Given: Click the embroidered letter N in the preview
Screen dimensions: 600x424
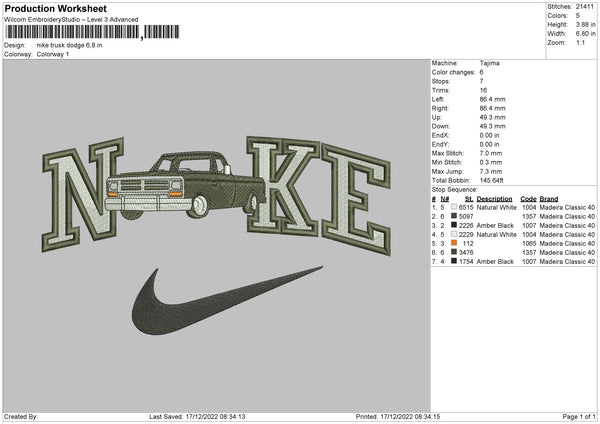Looking at the screenshot, I should 83,194.
